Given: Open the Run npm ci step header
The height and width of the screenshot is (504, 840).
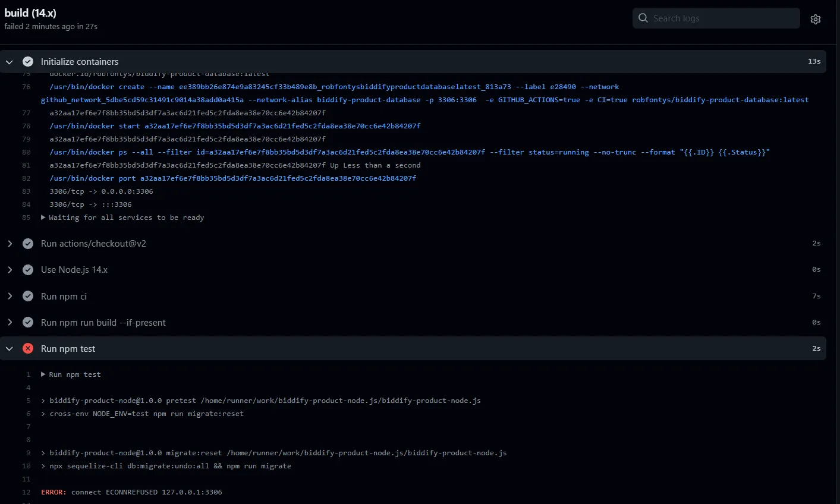Looking at the screenshot, I should tap(413, 296).
